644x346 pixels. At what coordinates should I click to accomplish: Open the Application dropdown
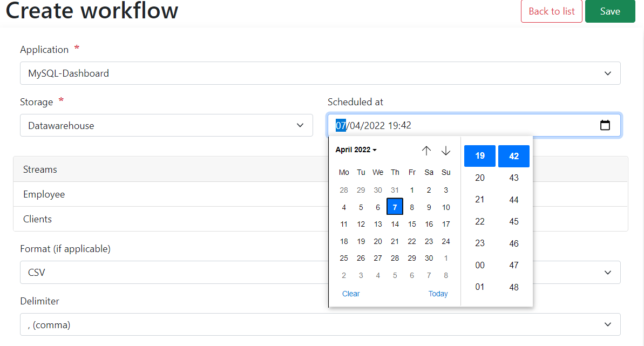(320, 73)
